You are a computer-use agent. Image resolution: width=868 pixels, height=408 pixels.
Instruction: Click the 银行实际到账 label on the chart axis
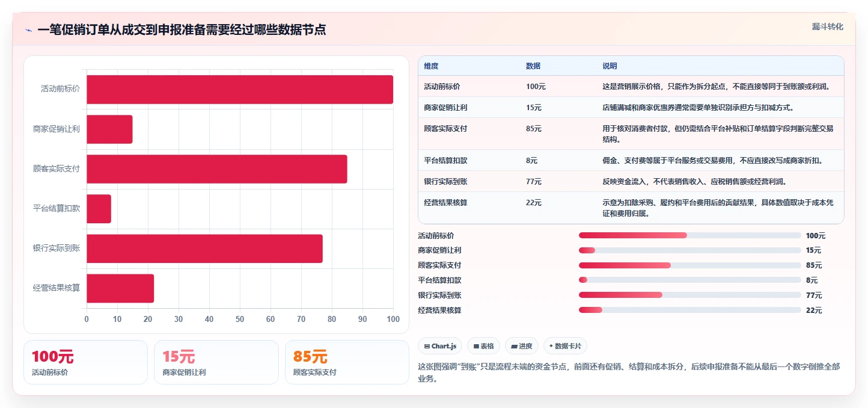point(57,248)
